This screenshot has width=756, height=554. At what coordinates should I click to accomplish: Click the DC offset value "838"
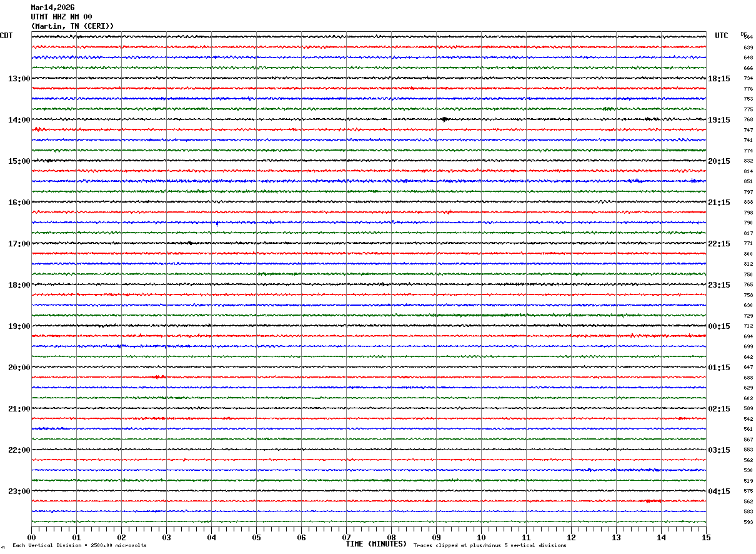pos(748,203)
